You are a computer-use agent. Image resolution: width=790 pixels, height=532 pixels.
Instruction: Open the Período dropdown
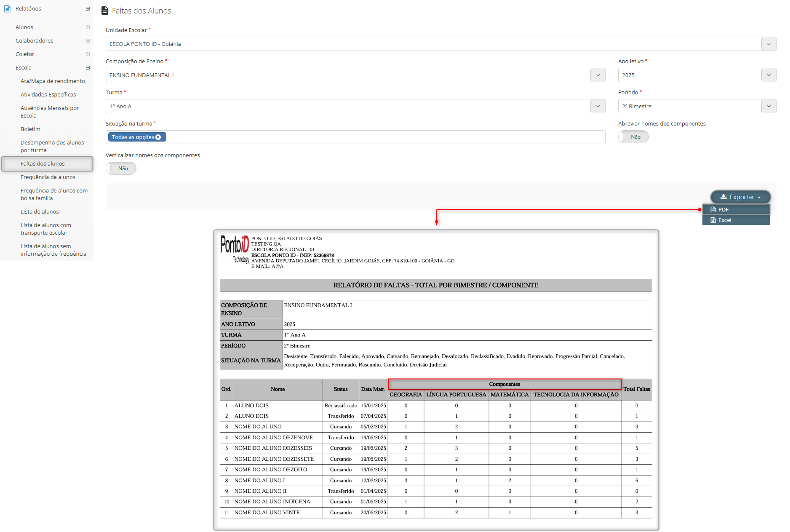pyautogui.click(x=769, y=106)
